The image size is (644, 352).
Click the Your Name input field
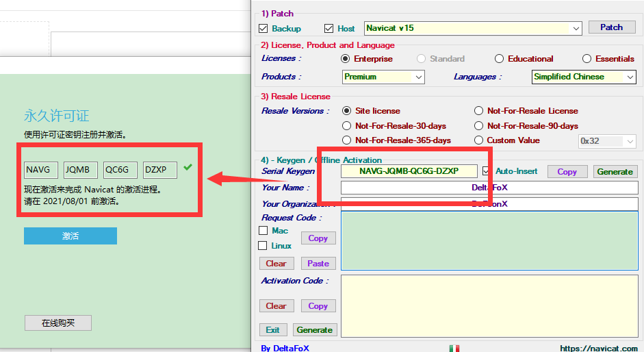(489, 188)
